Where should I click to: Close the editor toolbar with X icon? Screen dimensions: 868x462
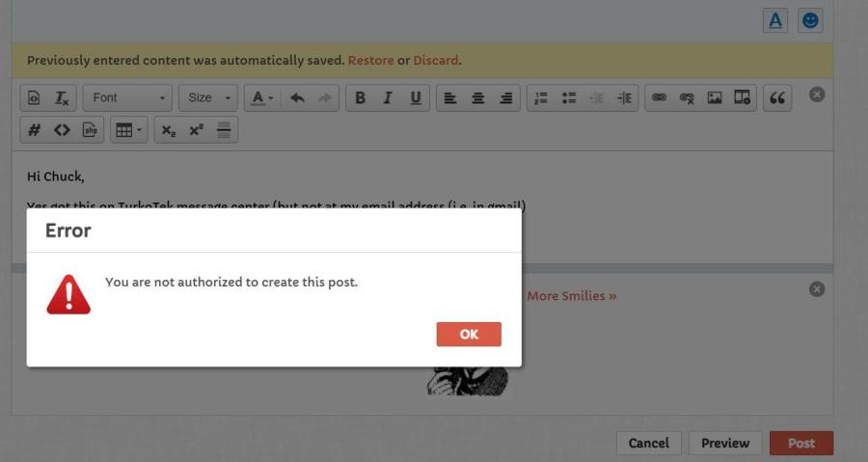click(x=817, y=95)
